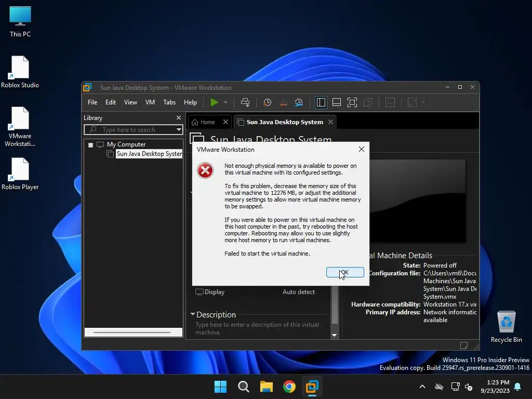Click OK in the VMware error dialog
532x399 pixels.
click(x=345, y=272)
